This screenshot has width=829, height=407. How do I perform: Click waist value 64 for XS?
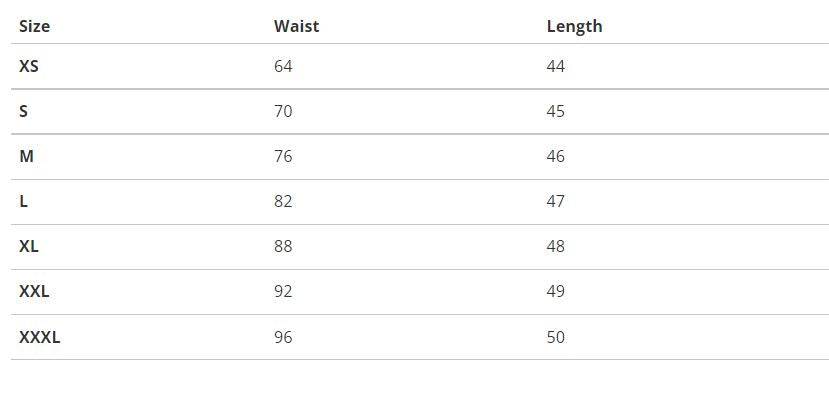coord(283,66)
